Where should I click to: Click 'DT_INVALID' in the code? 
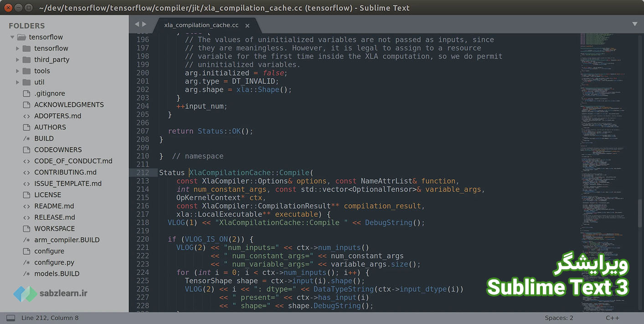pos(253,82)
